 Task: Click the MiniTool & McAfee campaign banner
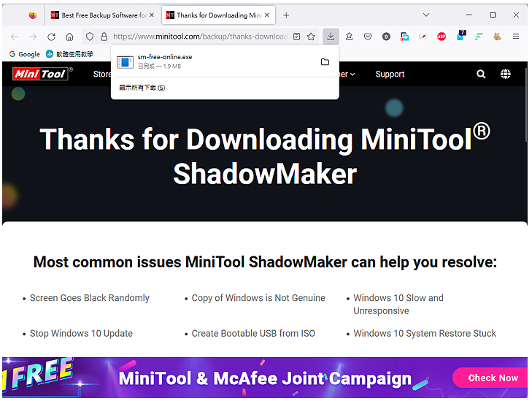tap(265, 378)
